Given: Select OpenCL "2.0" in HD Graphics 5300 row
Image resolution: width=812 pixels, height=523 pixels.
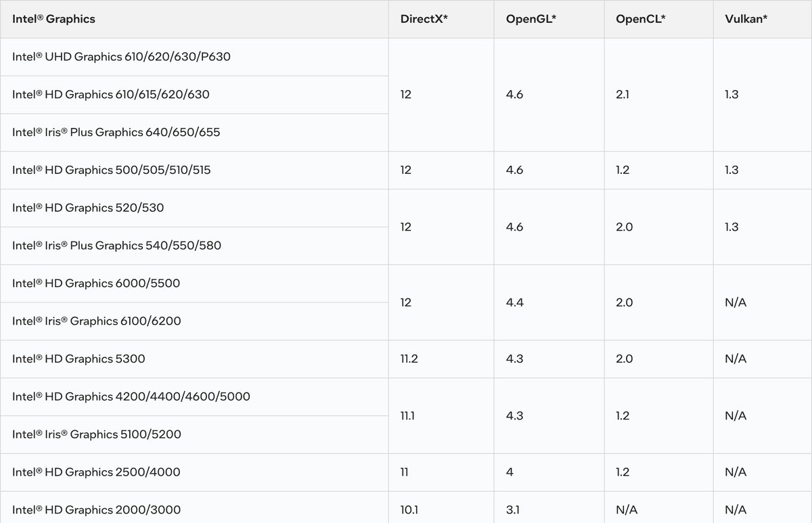Looking at the screenshot, I should point(625,359).
